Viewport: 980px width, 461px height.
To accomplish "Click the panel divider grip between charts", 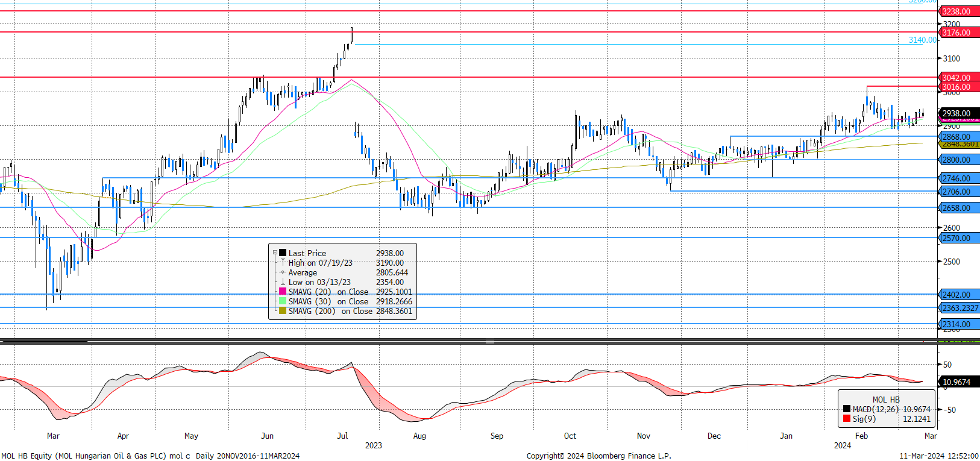I will (490, 341).
